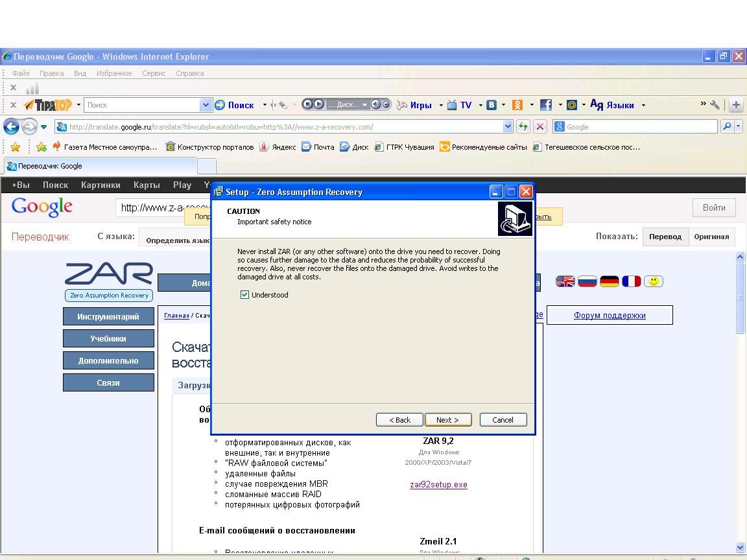This screenshot has width=747, height=560.
Task: Click the Инструментарий sidebar button
Action: click(109, 317)
